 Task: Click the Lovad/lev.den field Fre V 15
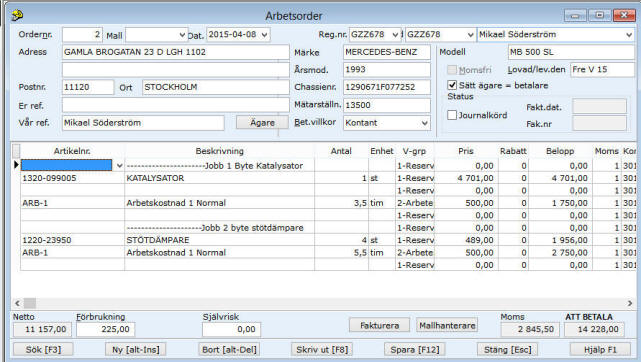(603, 70)
